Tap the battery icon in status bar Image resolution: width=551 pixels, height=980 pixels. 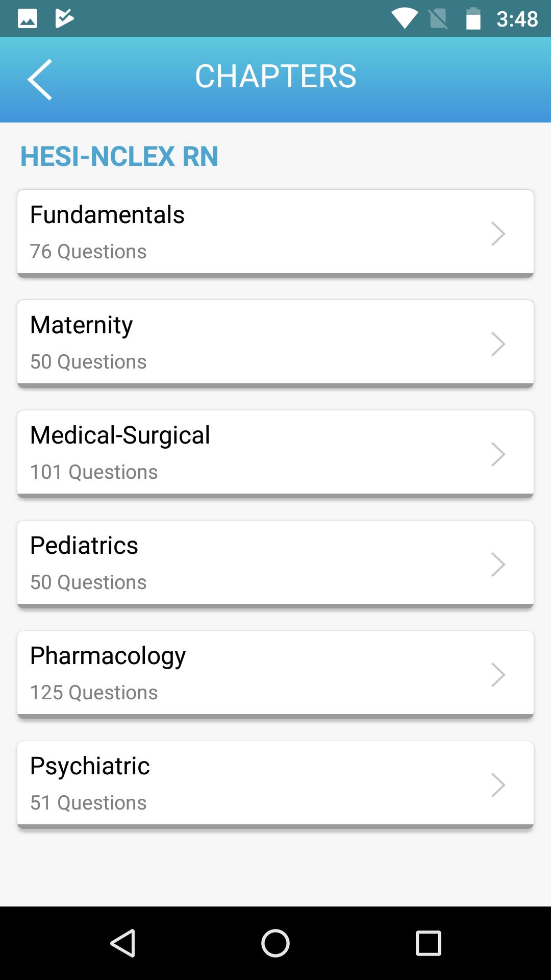[473, 19]
